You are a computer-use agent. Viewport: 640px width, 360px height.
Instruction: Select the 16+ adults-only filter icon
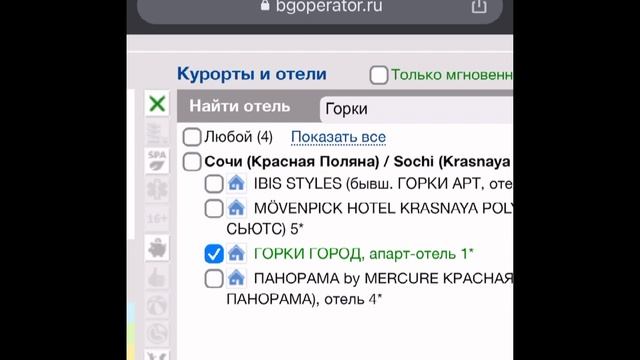click(x=157, y=219)
